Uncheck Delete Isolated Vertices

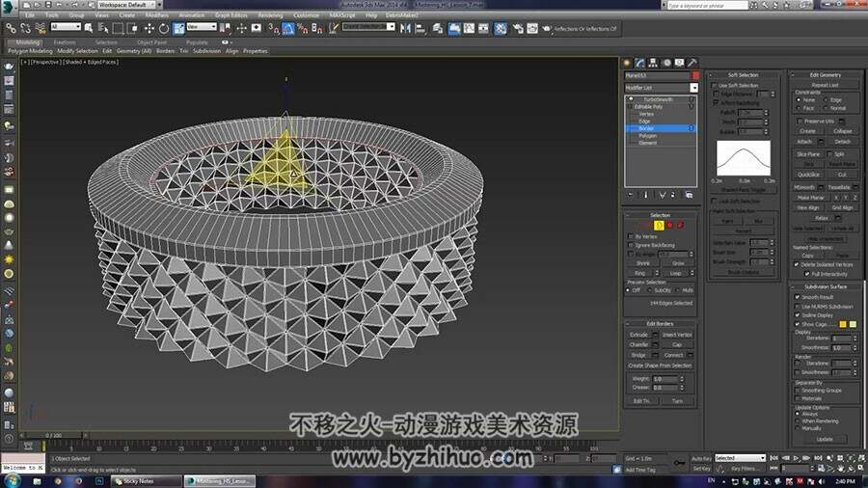[x=798, y=264]
